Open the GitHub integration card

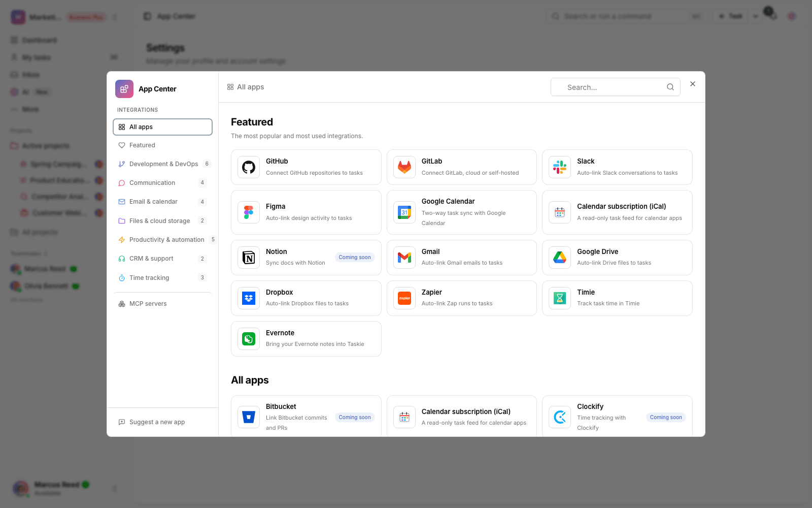pyautogui.click(x=306, y=167)
